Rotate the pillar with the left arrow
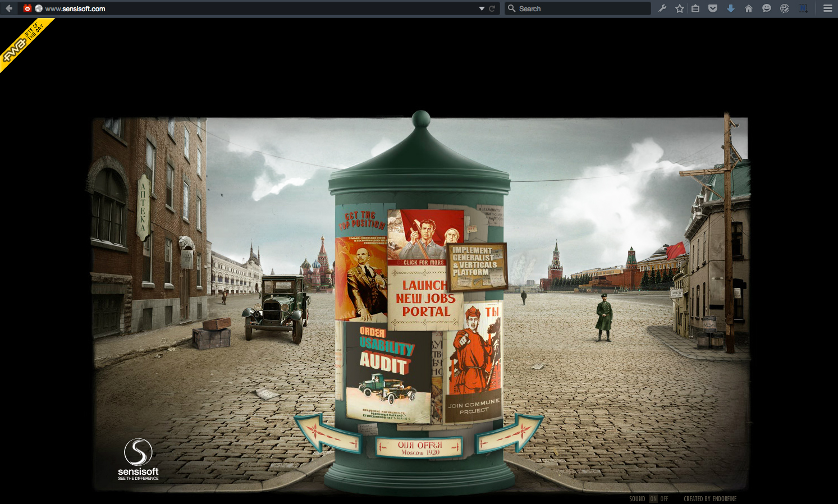Screen dimensions: 838x504 (328, 433)
